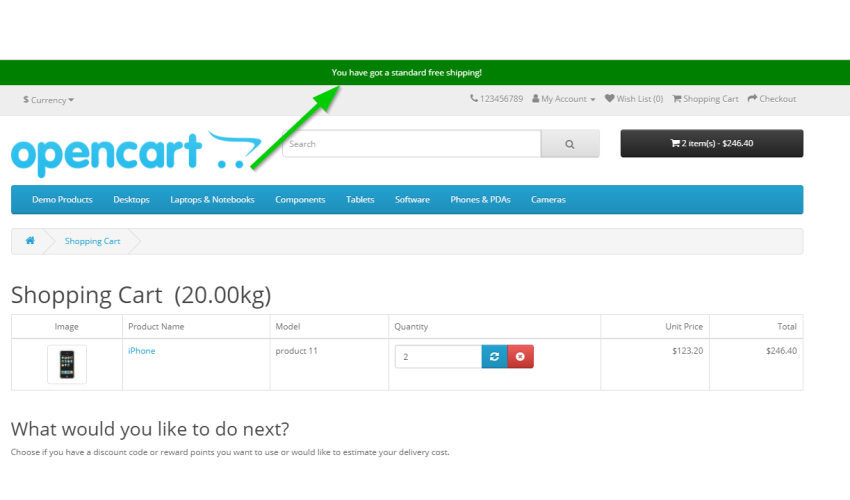The height and width of the screenshot is (500, 850).
Task: Click the OpenCart logo
Action: point(136,153)
